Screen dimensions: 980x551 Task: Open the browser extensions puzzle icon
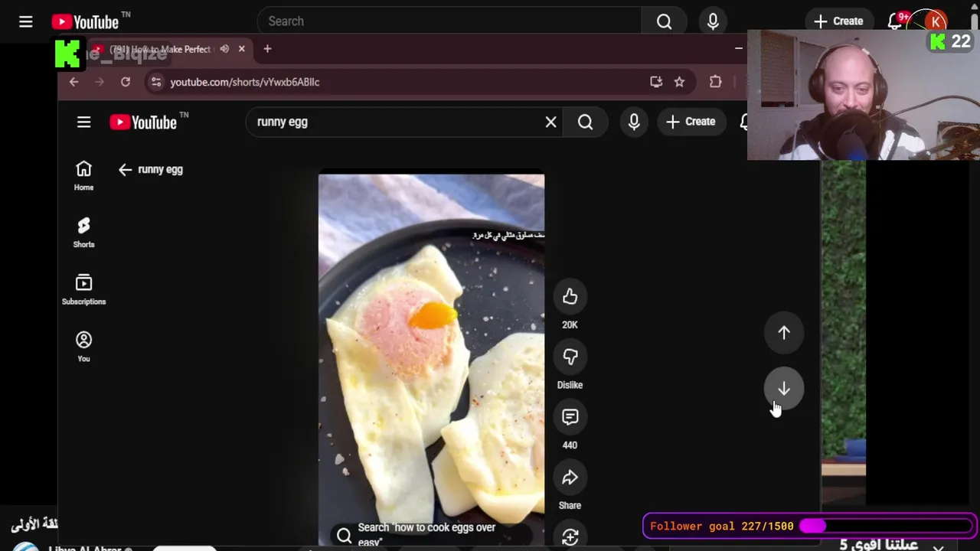coord(715,82)
